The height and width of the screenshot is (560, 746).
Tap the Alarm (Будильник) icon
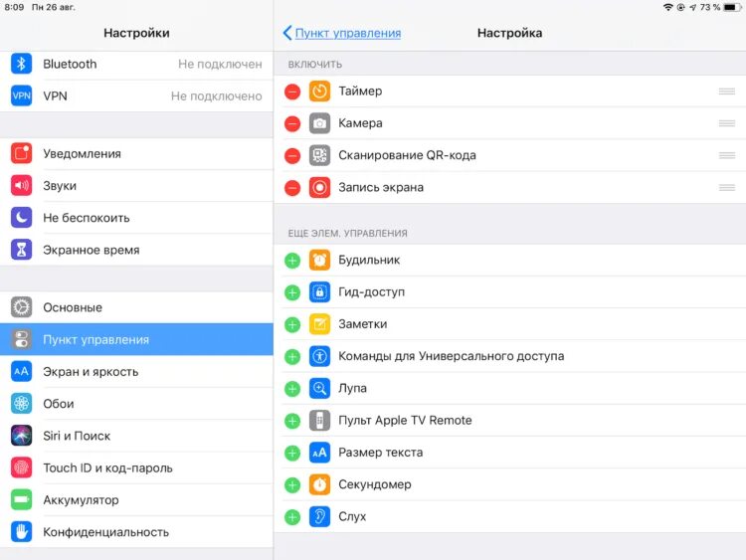[x=319, y=260]
